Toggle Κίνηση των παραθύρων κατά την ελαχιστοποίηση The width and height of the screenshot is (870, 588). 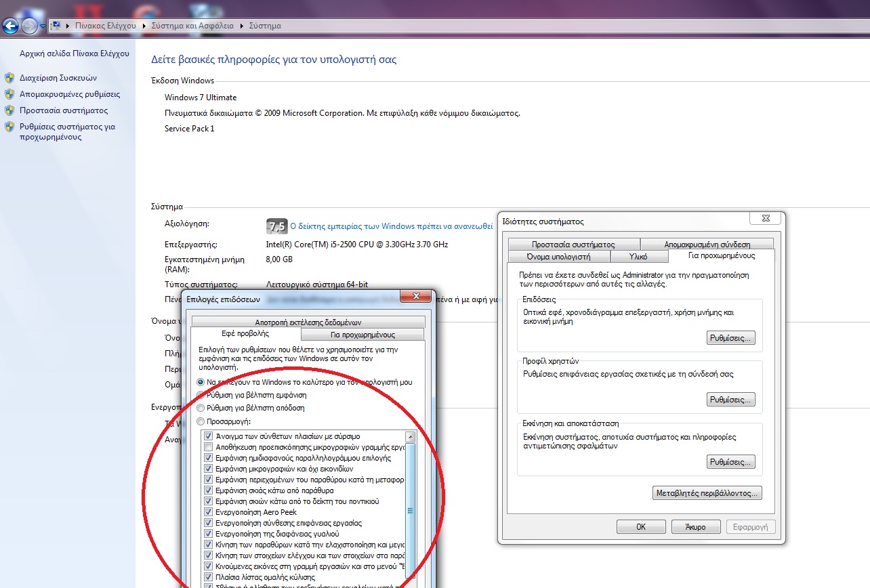tap(208, 545)
